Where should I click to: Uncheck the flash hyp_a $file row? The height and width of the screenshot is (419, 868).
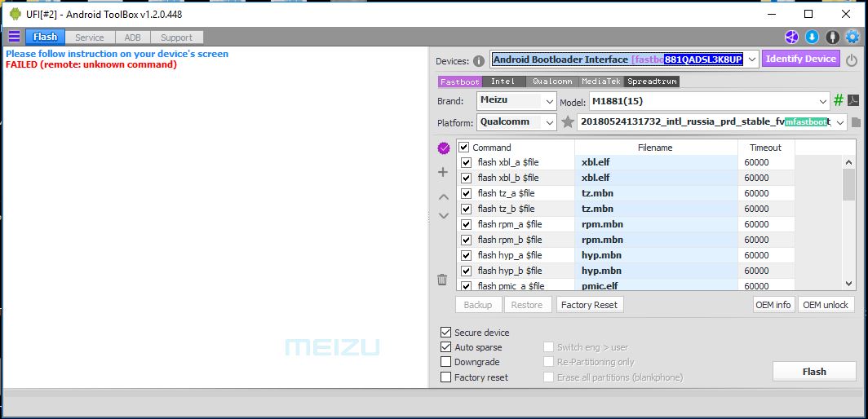(x=466, y=256)
